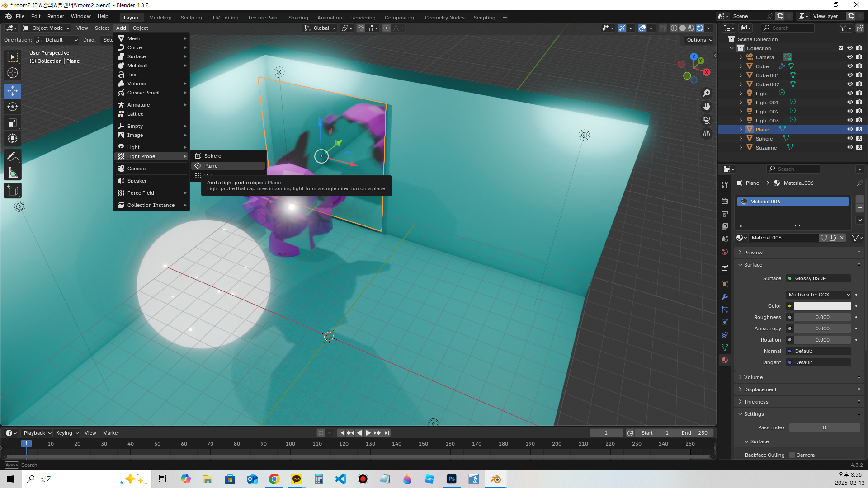Image resolution: width=868 pixels, height=488 pixels.
Task: Expand the Displacement panel
Action: pyautogui.click(x=760, y=389)
